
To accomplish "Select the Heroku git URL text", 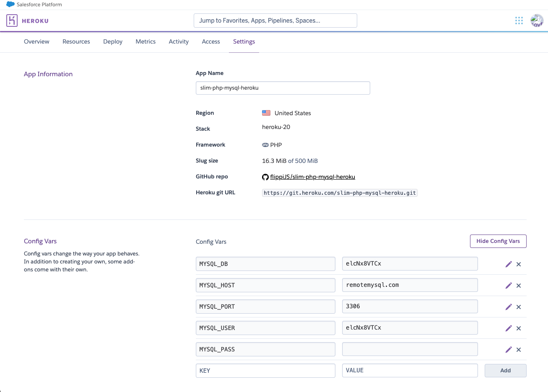I will point(340,193).
